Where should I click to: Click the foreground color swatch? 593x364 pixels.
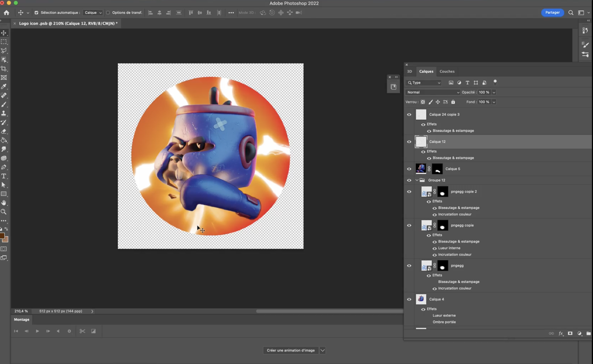point(2,236)
